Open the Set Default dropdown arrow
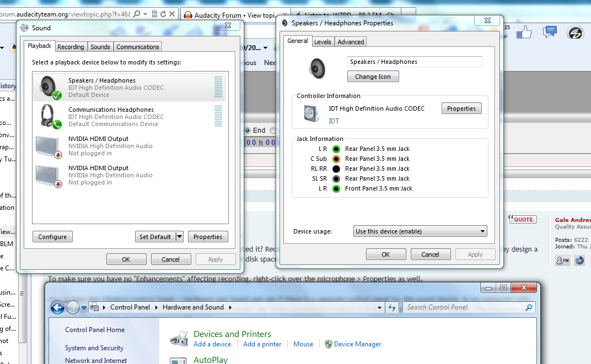The width and height of the screenshot is (591, 364). point(179,236)
